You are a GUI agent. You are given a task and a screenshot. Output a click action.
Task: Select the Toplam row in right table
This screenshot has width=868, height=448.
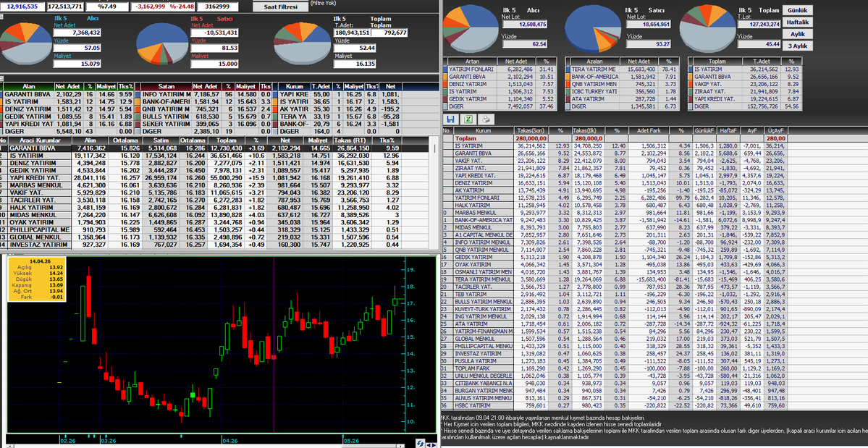(654, 138)
